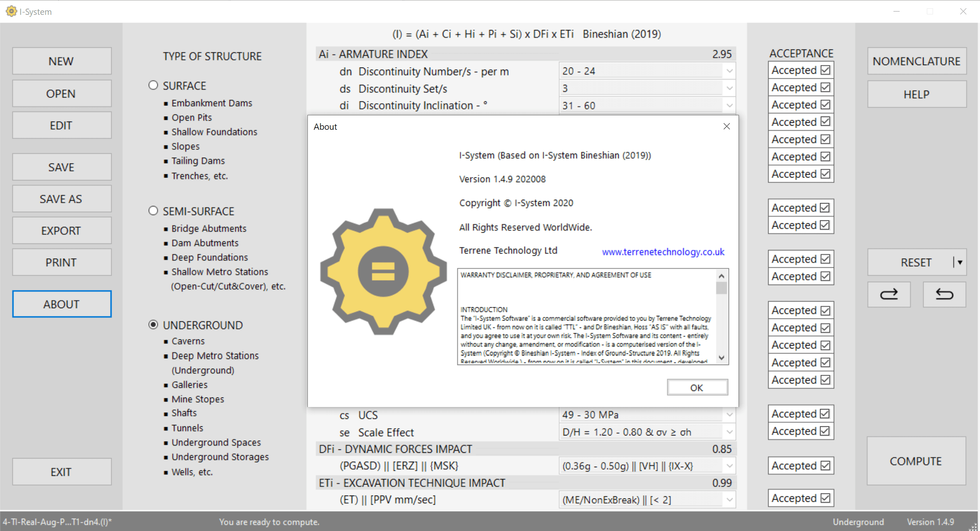This screenshot has height=531, width=980.
Task: Click 'Copyright © I-System 2020' text
Action: point(516,203)
